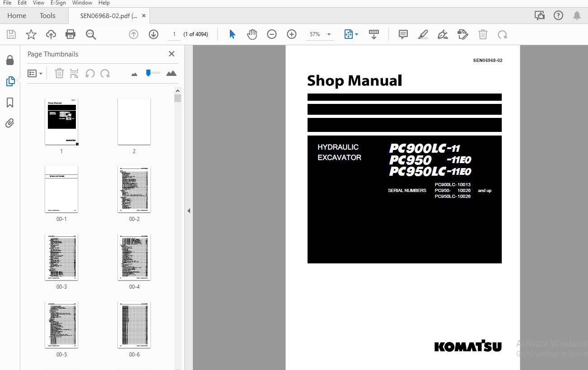The image size is (588, 370).
Task: Go to next page arrow
Action: point(154,34)
